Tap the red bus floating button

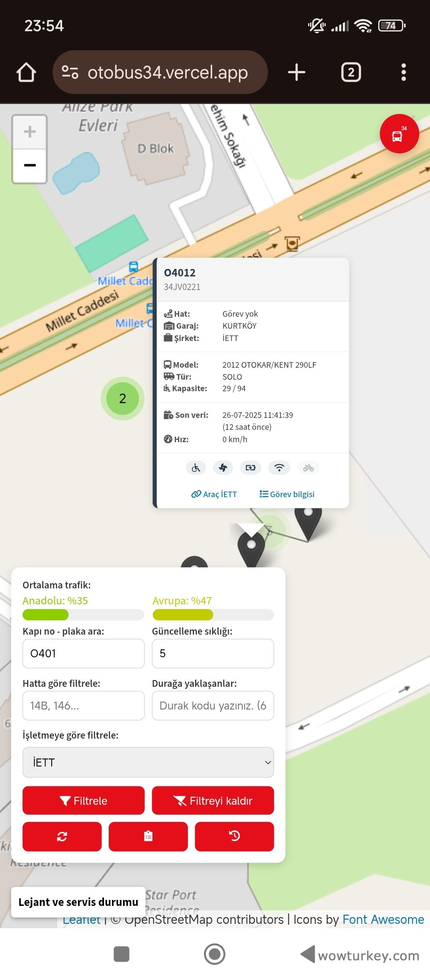[399, 134]
